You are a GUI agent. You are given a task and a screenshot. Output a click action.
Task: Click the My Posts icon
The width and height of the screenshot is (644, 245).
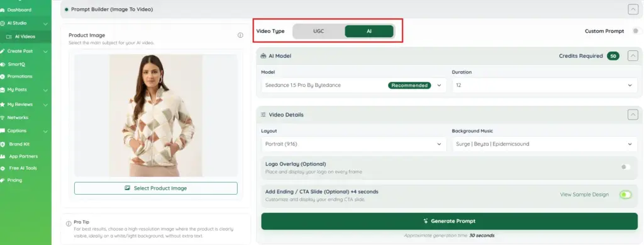click(x=3, y=89)
